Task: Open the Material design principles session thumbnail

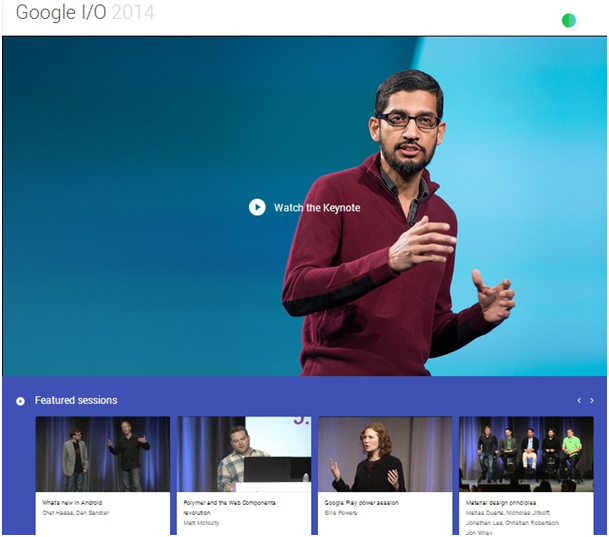Action: [x=526, y=454]
